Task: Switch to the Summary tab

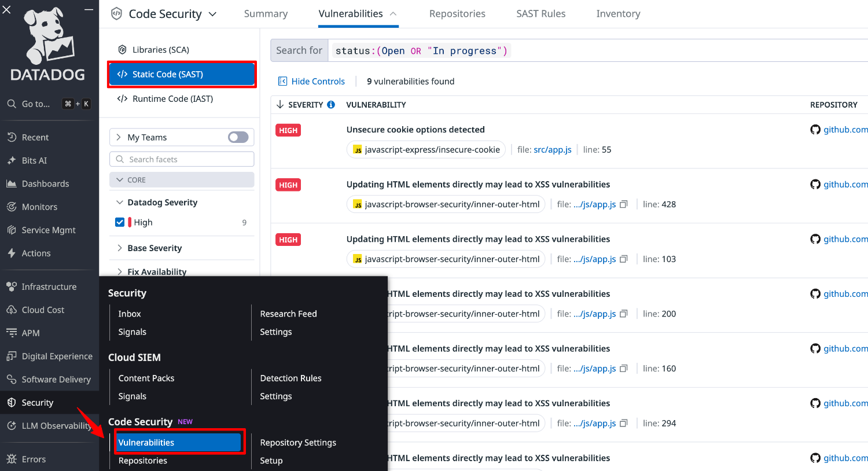Action: 266,14
